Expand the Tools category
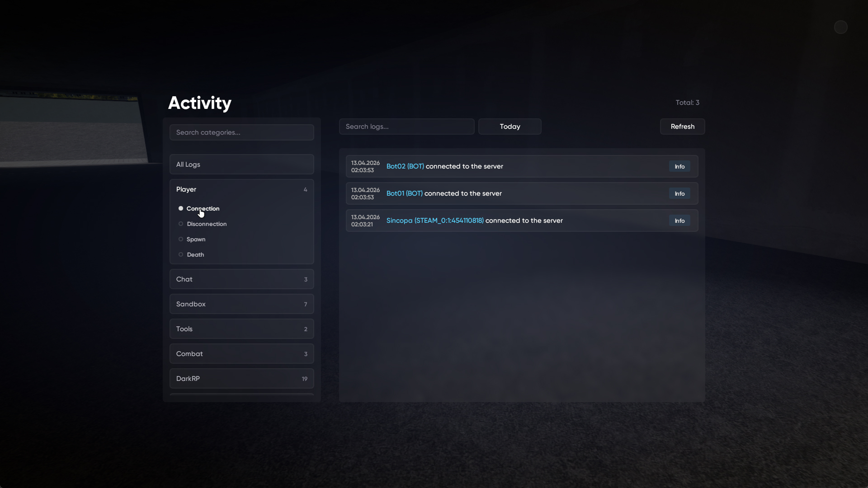This screenshot has width=868, height=488. (242, 329)
